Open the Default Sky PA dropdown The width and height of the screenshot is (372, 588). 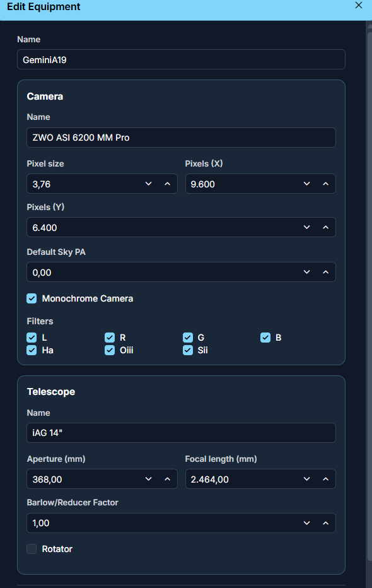tap(307, 272)
